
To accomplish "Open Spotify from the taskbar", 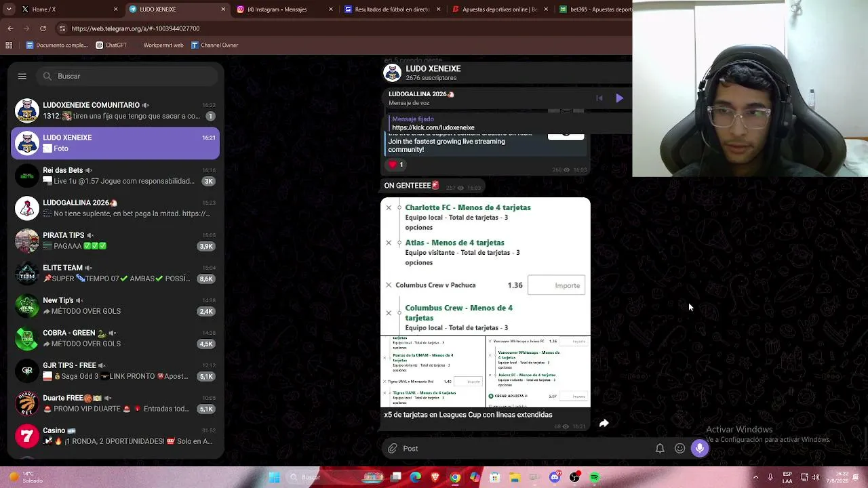I will pos(595,478).
